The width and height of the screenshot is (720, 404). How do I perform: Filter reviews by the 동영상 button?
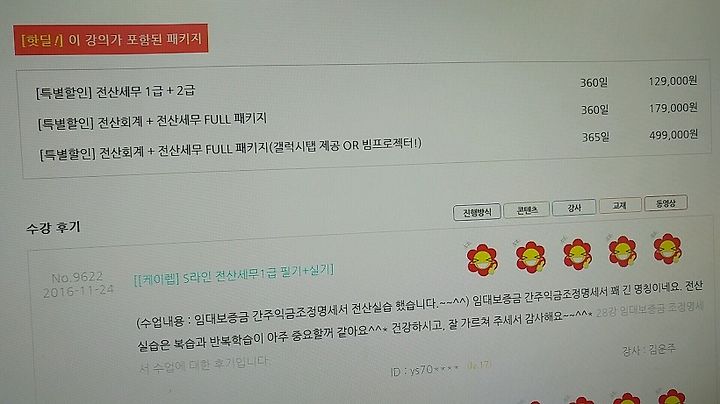point(665,203)
